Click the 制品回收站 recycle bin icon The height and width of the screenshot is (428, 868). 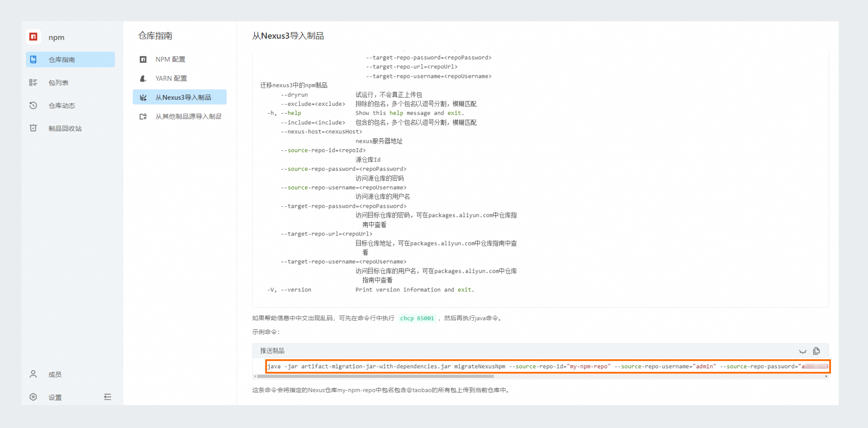(33, 128)
